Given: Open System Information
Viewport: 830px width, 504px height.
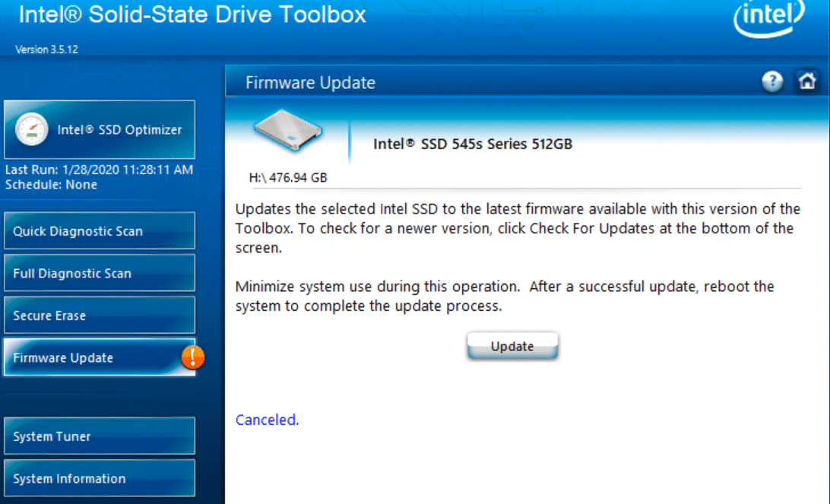Looking at the screenshot, I should 100,479.
